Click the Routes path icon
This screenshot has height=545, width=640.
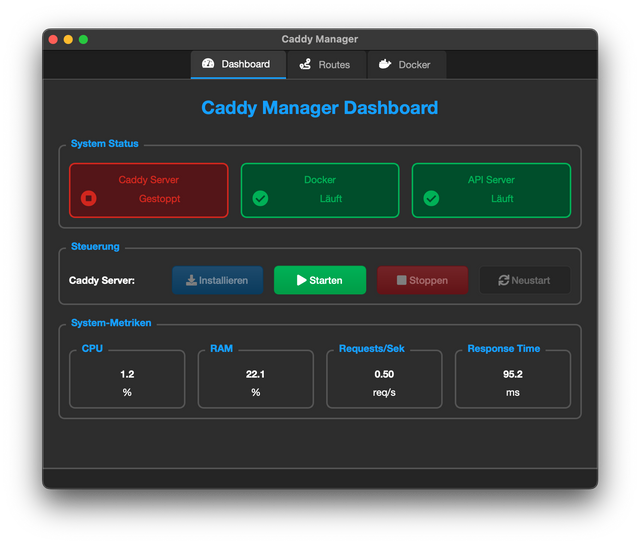click(x=305, y=64)
